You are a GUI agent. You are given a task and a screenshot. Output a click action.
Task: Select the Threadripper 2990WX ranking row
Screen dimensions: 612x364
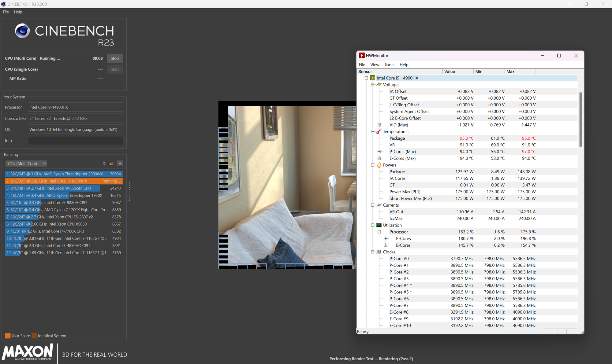64,174
